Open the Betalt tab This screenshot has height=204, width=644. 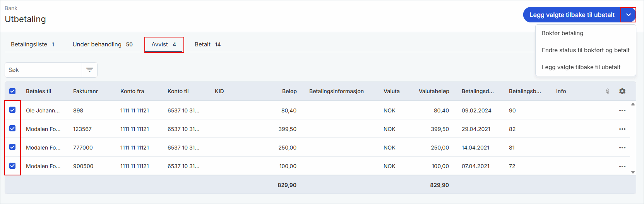pyautogui.click(x=207, y=44)
